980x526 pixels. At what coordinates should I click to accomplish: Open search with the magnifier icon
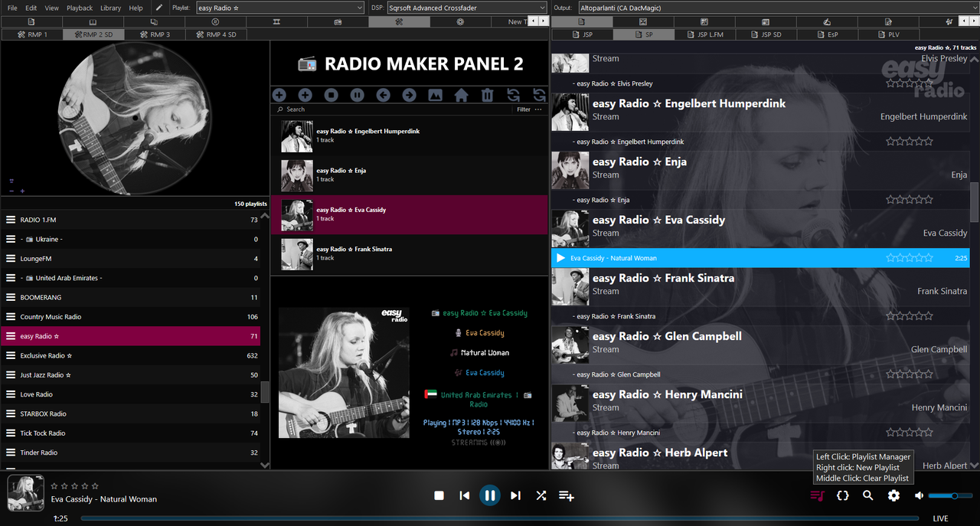point(868,495)
